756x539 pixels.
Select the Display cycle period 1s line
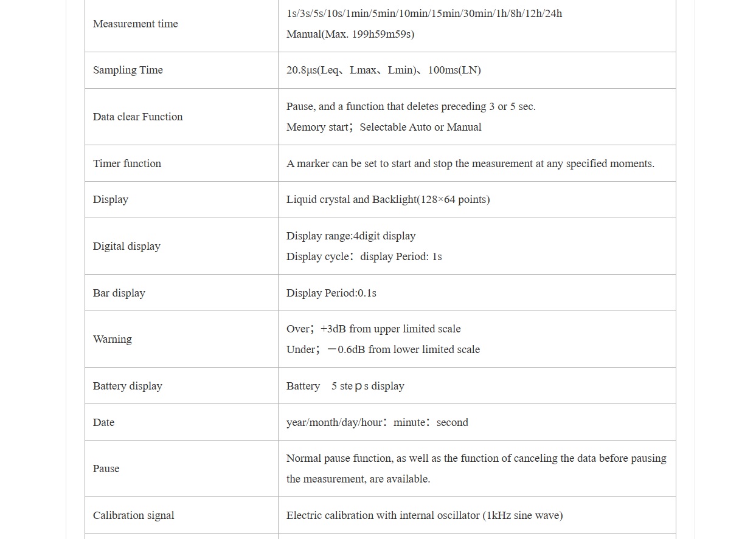[x=364, y=256]
